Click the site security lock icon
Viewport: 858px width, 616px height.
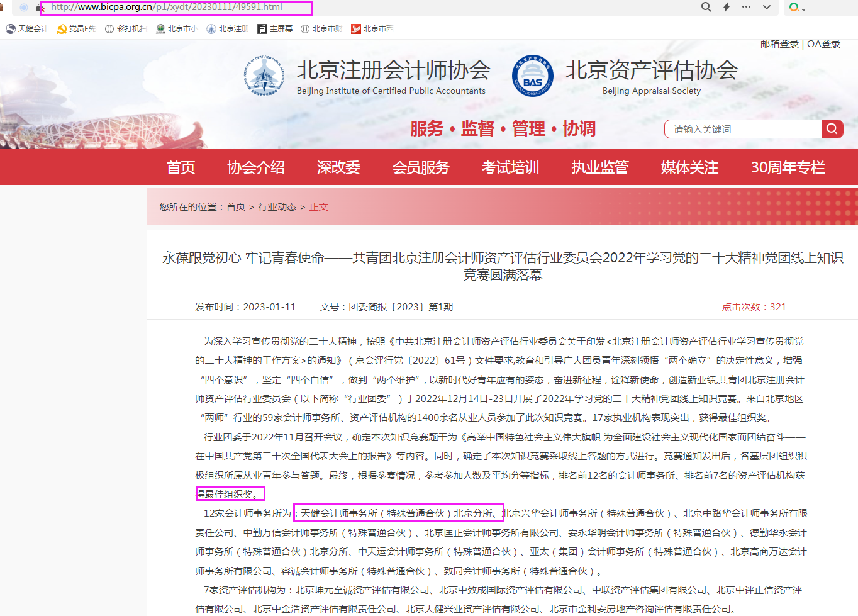pos(41,8)
